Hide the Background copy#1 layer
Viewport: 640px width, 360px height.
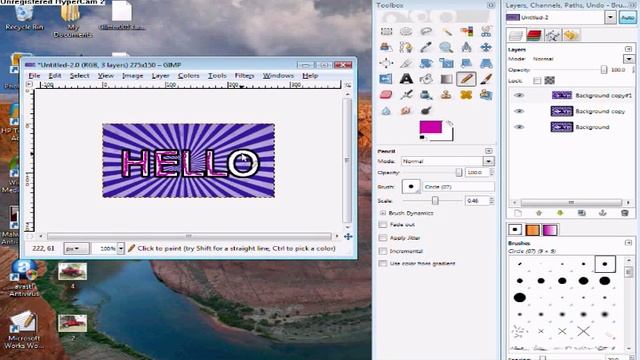519,96
